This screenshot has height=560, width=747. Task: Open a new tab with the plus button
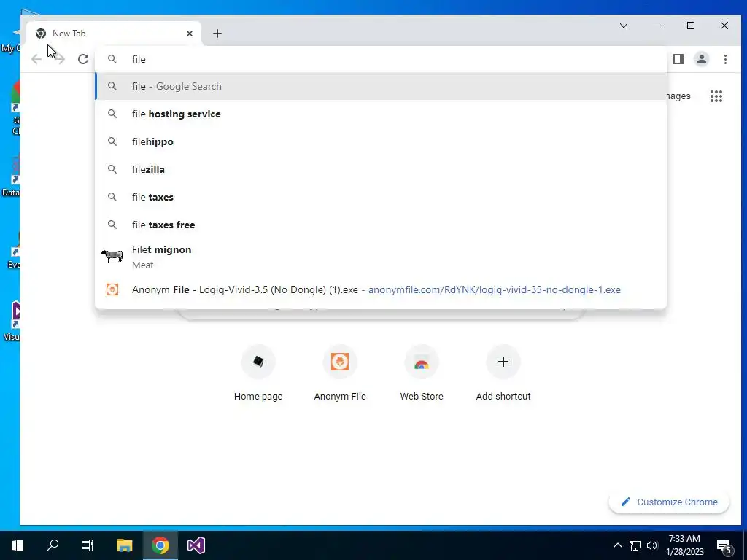217,34
